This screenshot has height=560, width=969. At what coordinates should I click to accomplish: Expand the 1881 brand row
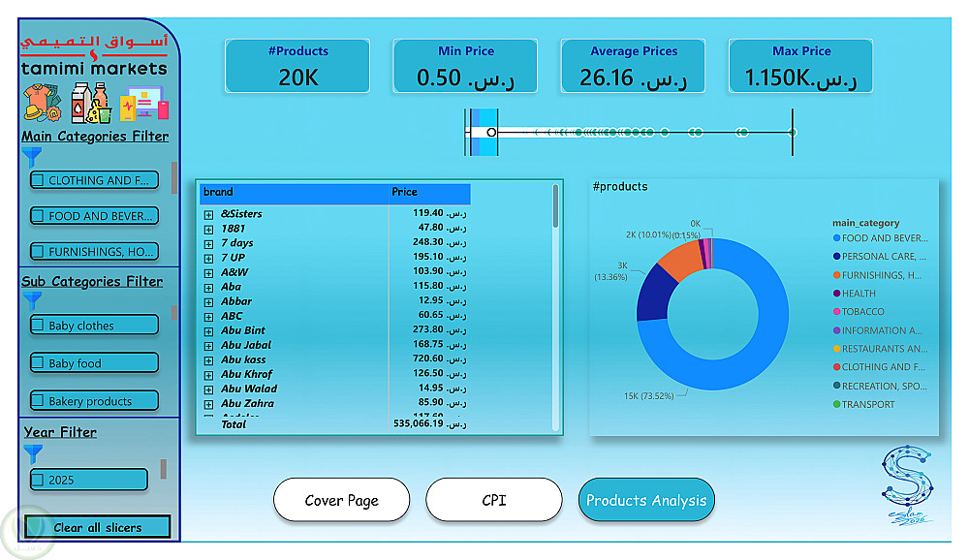point(209,230)
